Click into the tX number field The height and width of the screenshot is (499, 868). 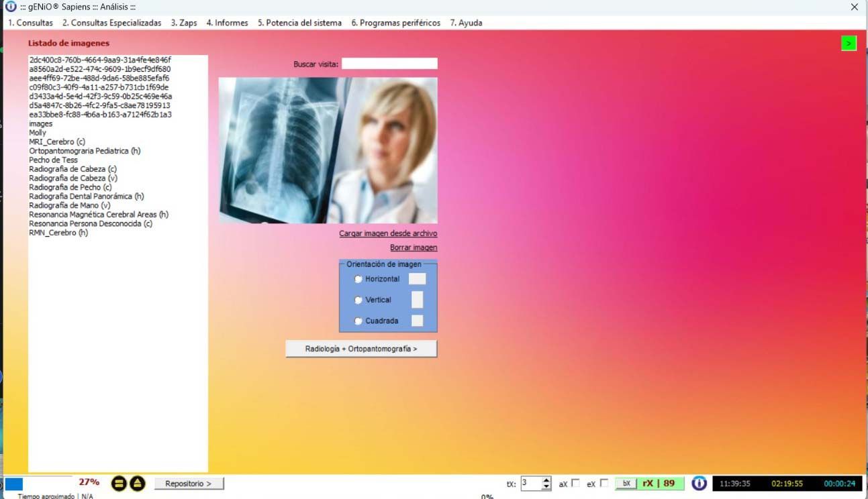531,483
